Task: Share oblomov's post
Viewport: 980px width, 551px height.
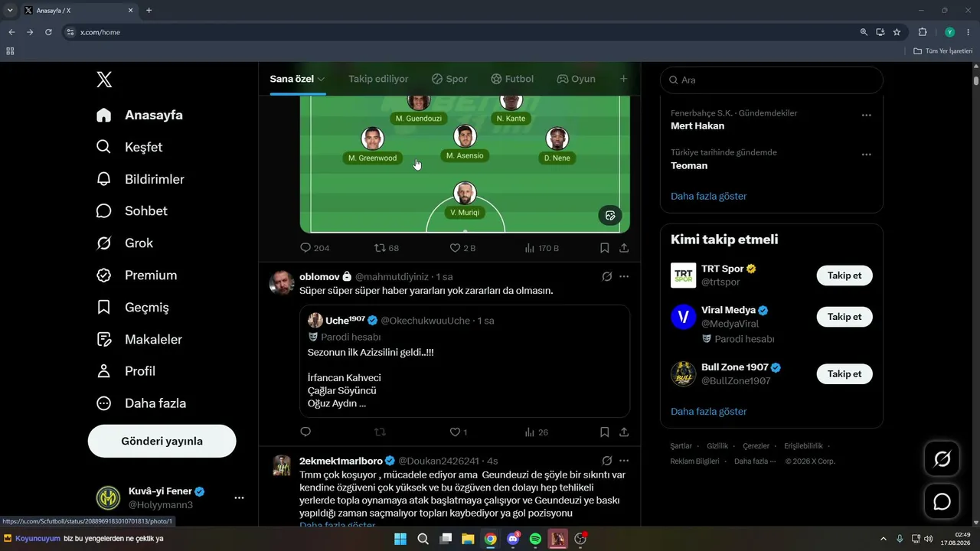Action: (x=624, y=432)
